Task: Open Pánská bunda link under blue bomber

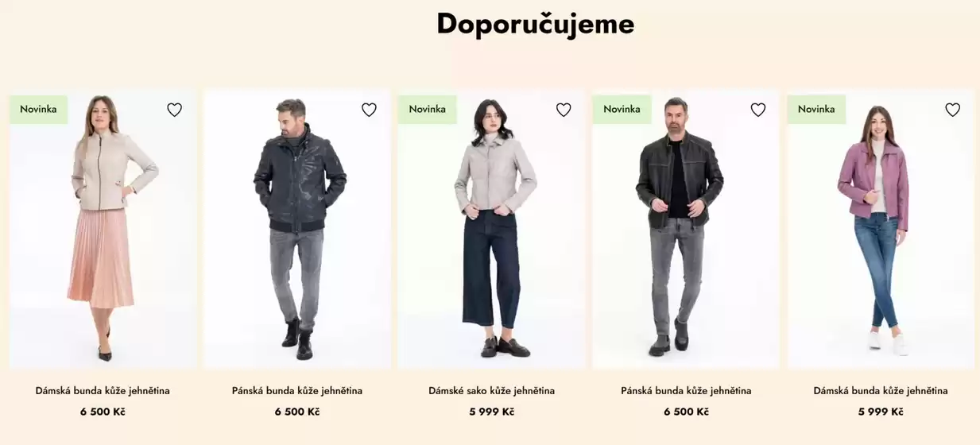Action: click(297, 391)
